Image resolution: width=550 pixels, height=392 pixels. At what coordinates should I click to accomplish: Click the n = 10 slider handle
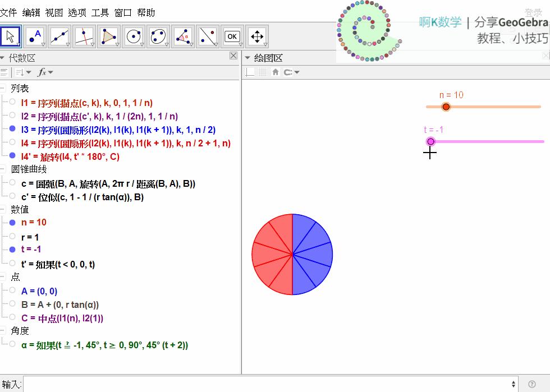click(x=446, y=107)
